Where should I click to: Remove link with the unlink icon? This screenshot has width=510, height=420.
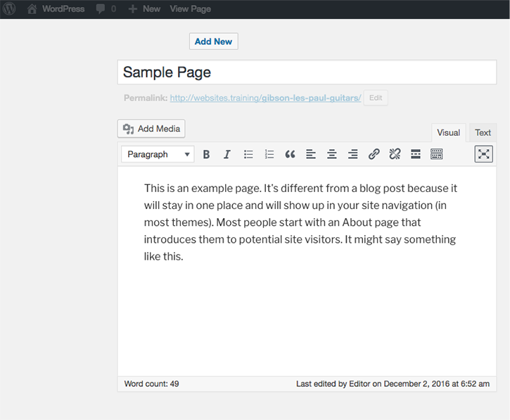tap(395, 155)
